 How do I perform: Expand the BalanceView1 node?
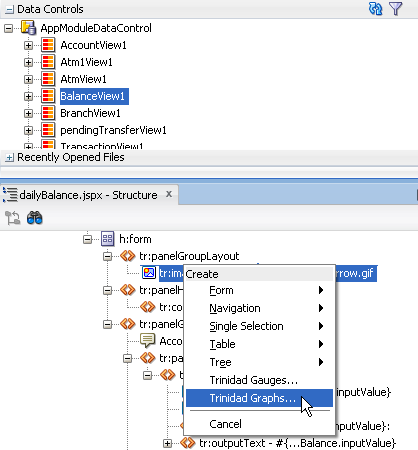(28, 96)
